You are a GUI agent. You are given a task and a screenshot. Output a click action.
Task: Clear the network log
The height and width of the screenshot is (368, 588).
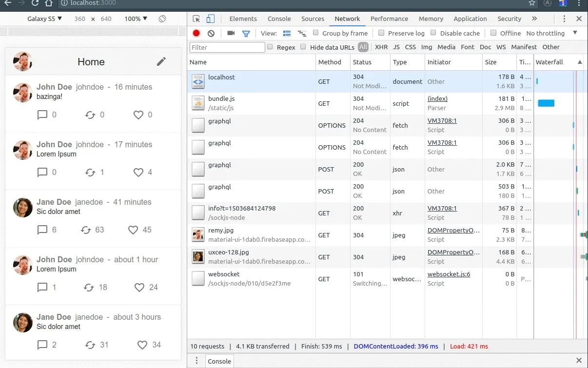pyautogui.click(x=211, y=33)
